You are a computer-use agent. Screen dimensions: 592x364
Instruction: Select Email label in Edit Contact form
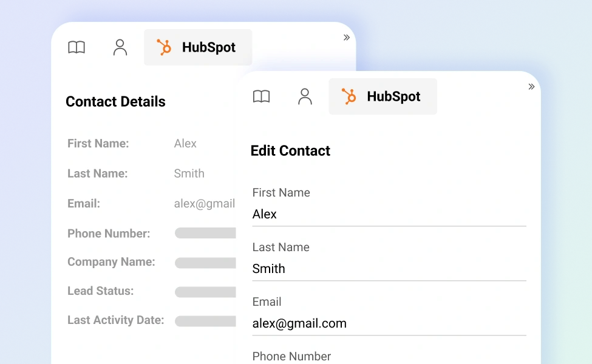click(x=267, y=302)
